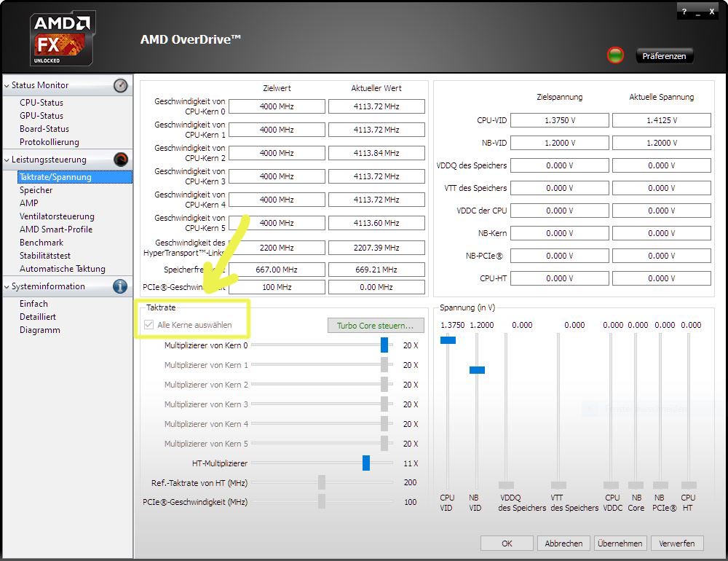This screenshot has height=561, width=728.
Task: Click the Zielwert column header
Action: [x=277, y=88]
